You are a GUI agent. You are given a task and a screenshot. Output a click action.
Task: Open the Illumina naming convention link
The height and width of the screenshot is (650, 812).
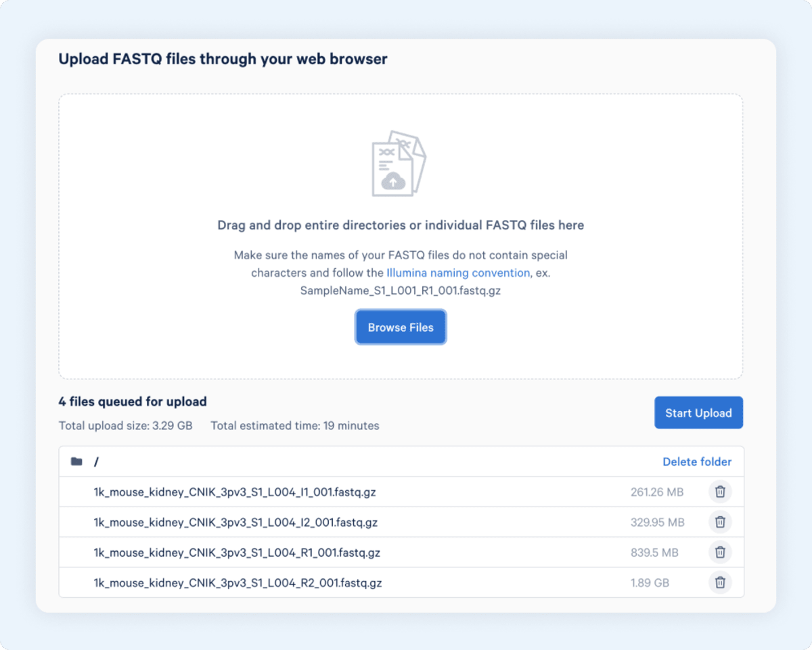pos(458,273)
